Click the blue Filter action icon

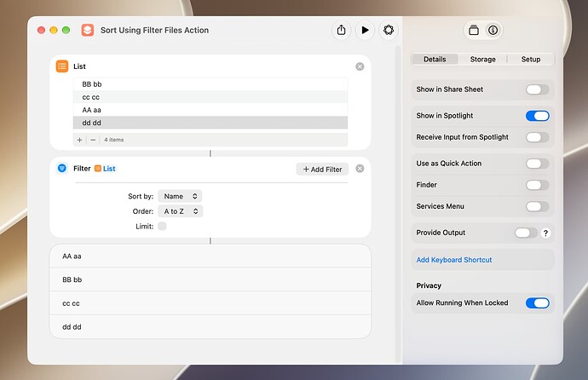(x=62, y=168)
